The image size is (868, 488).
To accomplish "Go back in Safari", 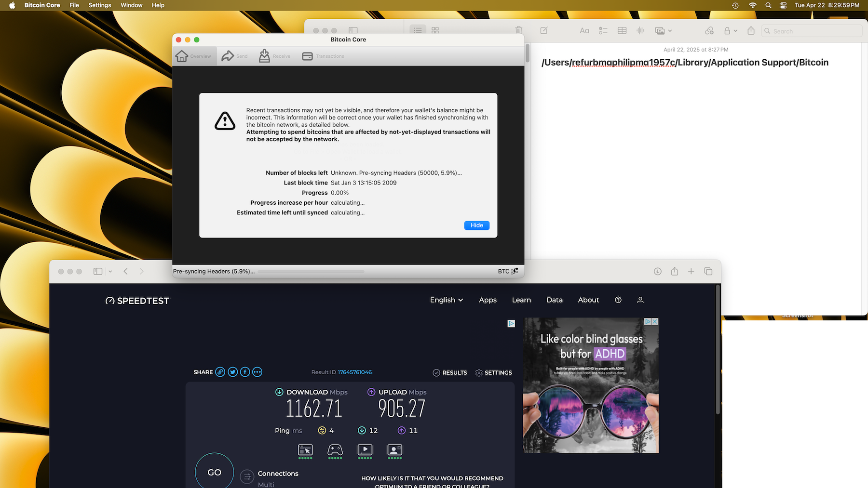I will [x=126, y=271].
